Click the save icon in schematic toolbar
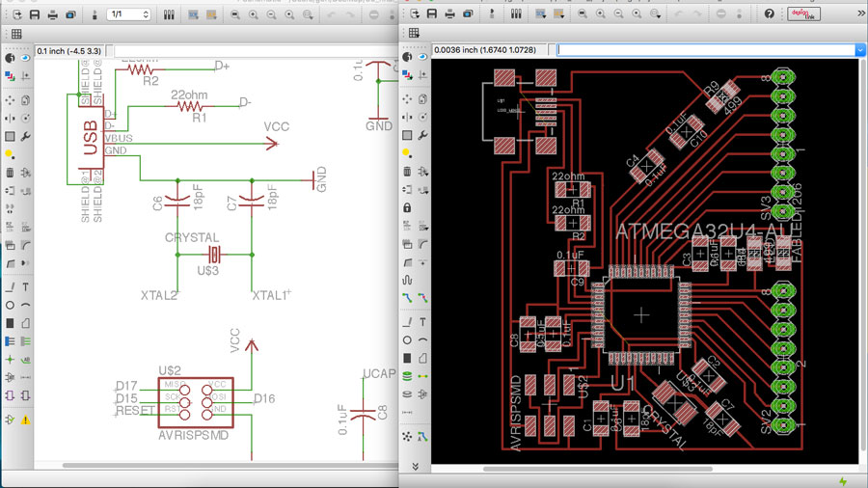Screen dimensions: 868x488 coord(35,14)
